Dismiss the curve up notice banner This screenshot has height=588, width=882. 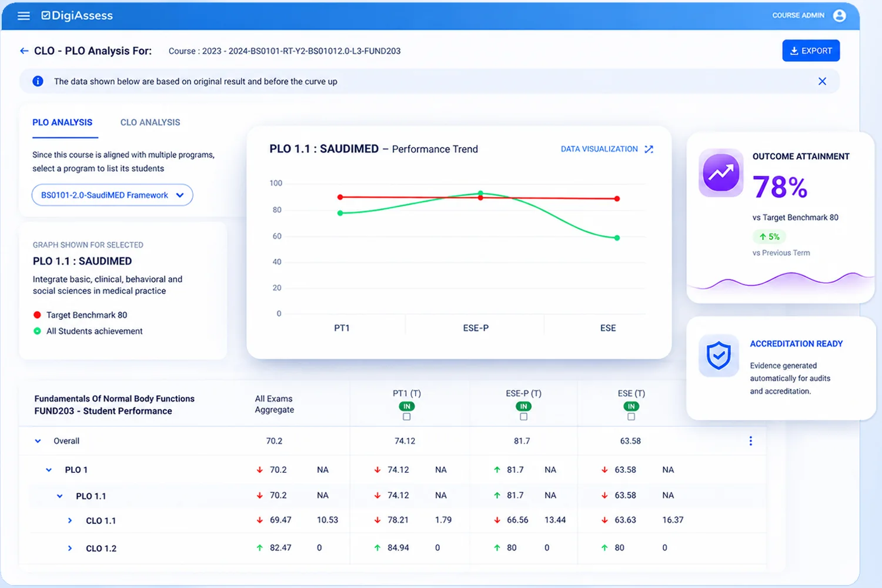(822, 81)
